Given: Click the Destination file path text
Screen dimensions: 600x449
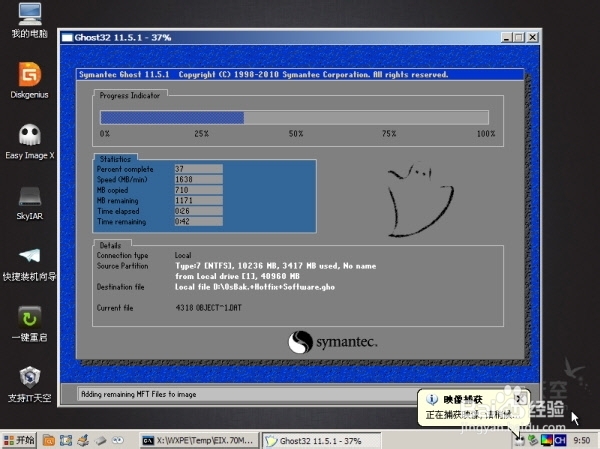Looking at the screenshot, I should tap(255, 287).
